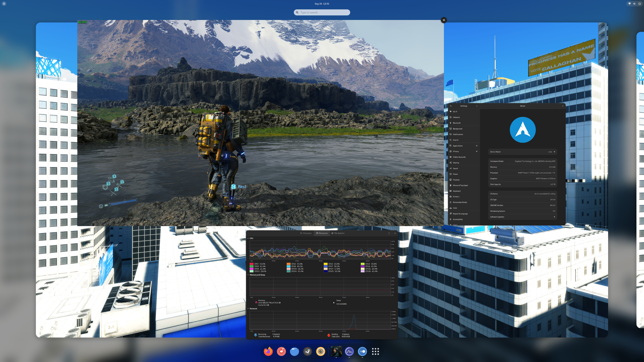Screen dimensions: 644x362
Task: Select Wi-Fi in Settings sidebar
Action: 464,112
